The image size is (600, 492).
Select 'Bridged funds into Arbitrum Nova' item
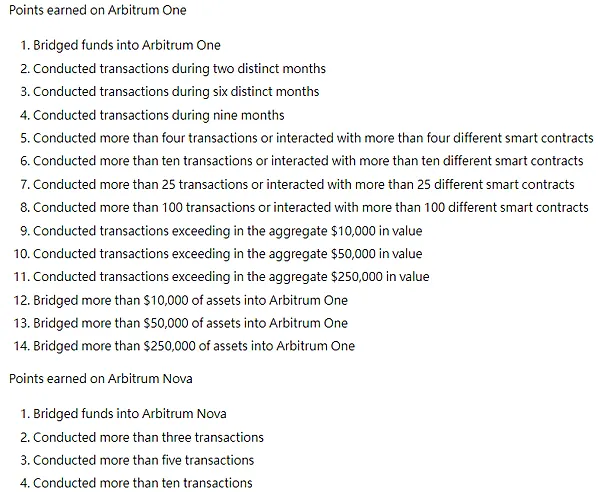point(130,414)
